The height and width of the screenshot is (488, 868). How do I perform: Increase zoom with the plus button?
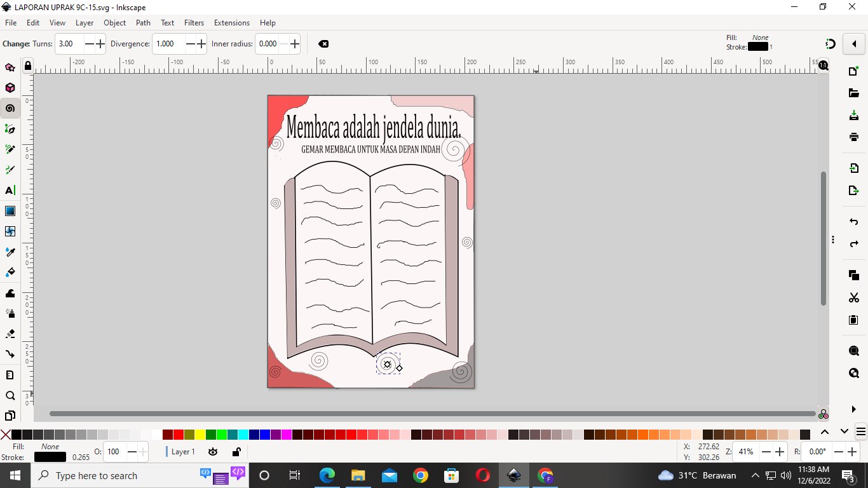pyautogui.click(x=780, y=452)
